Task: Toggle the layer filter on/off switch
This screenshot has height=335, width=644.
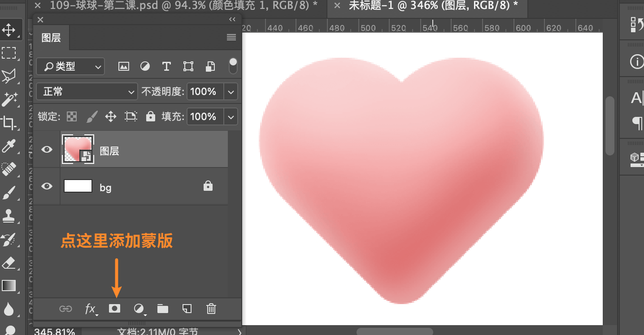Action: click(x=233, y=66)
